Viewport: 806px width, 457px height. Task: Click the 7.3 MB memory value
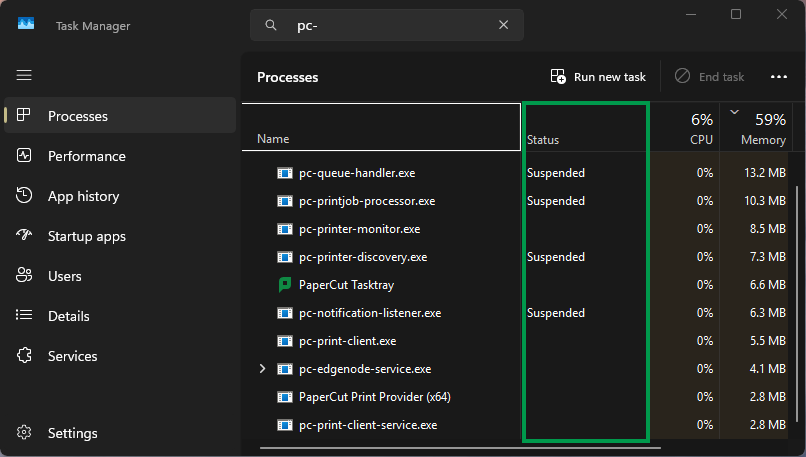767,257
